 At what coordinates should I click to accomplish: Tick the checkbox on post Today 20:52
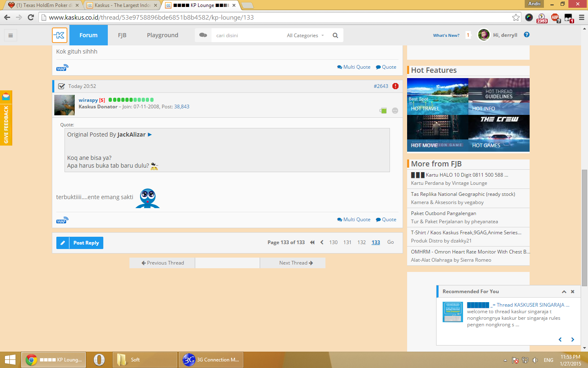pos(62,86)
